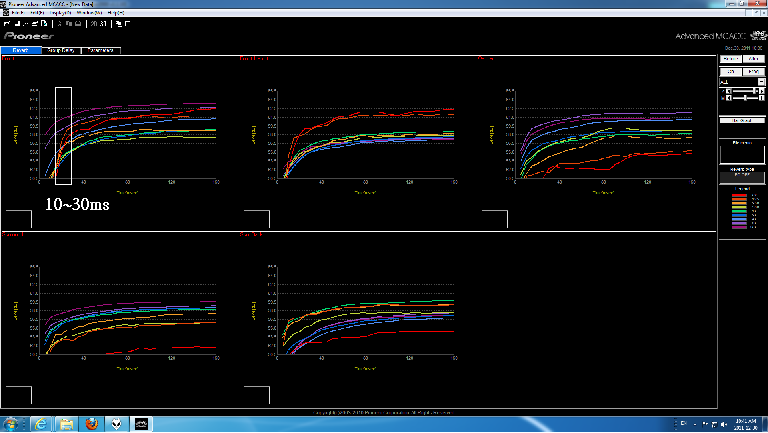This screenshot has height=433, width=768.
Task: Launch Internet Explorer from taskbar
Action: 41,424
